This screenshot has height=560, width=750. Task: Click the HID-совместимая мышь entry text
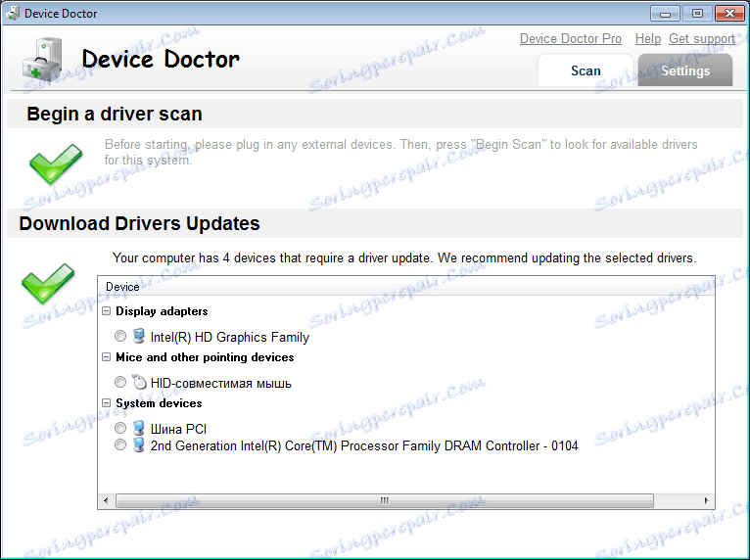(221, 383)
